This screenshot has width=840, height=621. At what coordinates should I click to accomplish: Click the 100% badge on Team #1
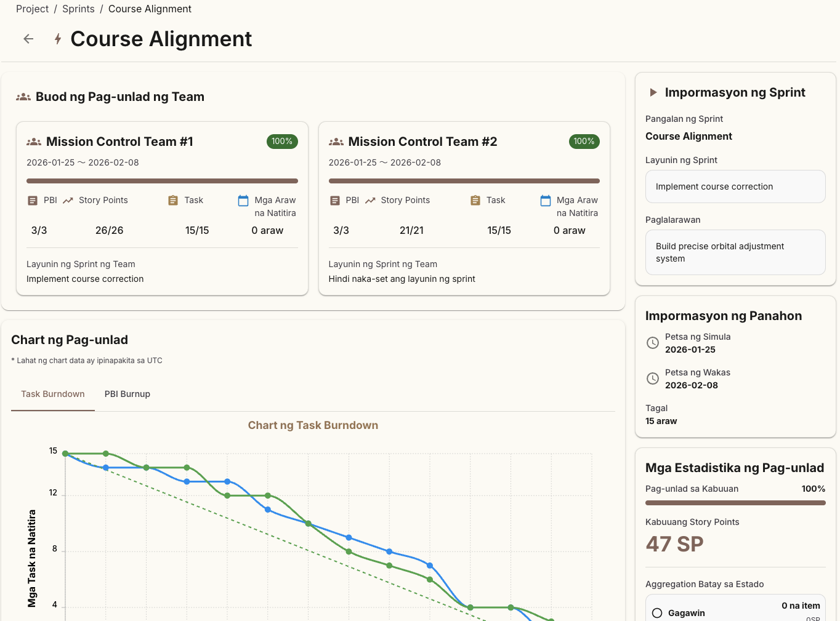point(282,142)
